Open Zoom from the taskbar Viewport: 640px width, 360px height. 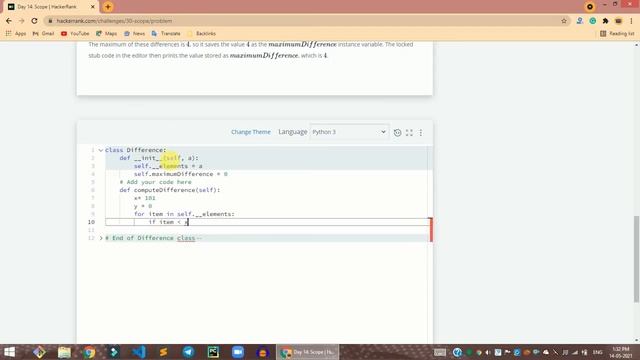click(238, 352)
